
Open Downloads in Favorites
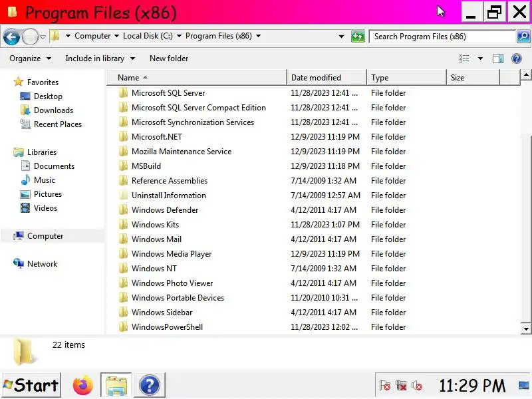[53, 110]
